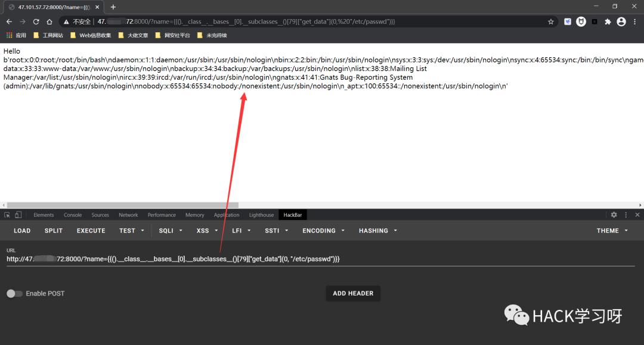Expand the HASHING dropdown
The height and width of the screenshot is (345, 644).
[378, 231]
